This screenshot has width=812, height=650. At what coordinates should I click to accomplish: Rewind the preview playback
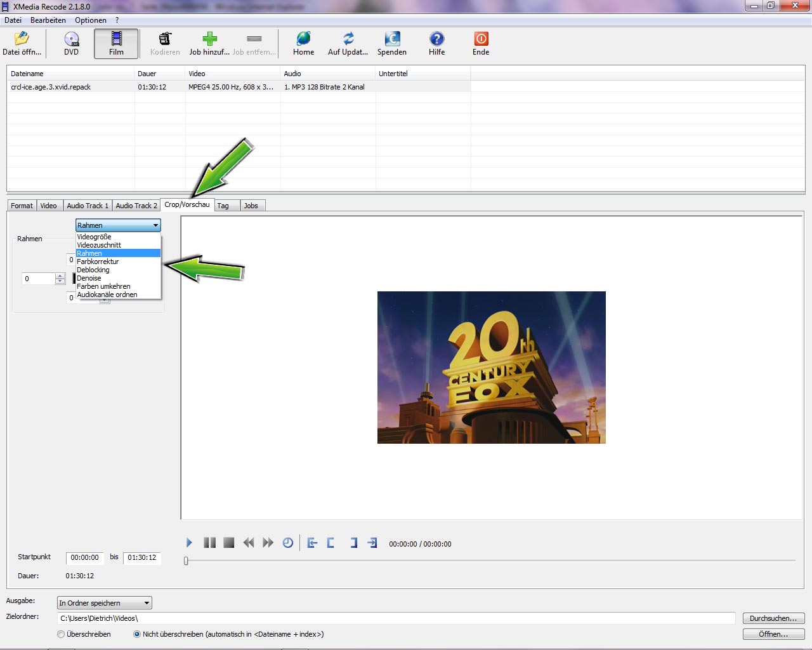pos(249,543)
